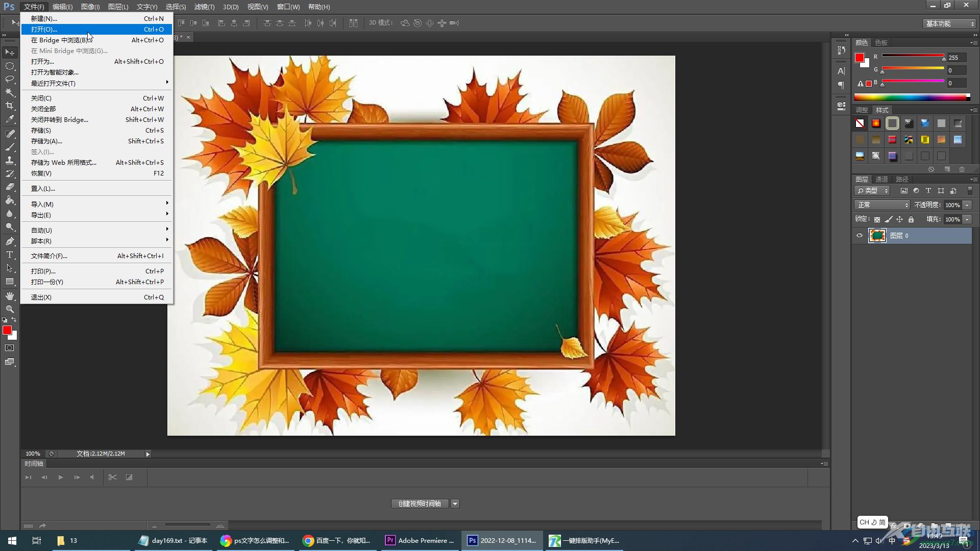Open the Character panel icon
The width and height of the screenshot is (980, 551).
pyautogui.click(x=841, y=71)
